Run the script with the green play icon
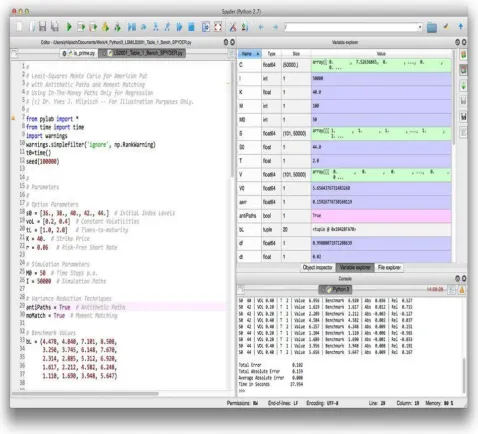Viewport: 478px width, 434px height. tap(69, 27)
